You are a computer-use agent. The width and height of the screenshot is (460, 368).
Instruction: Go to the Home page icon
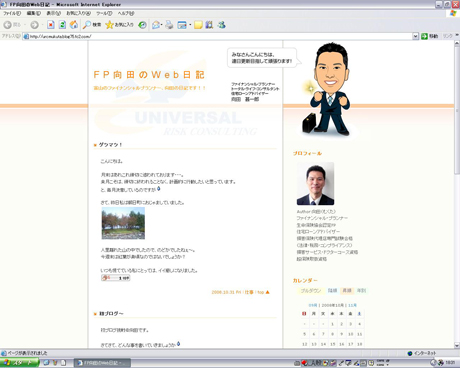[74, 25]
